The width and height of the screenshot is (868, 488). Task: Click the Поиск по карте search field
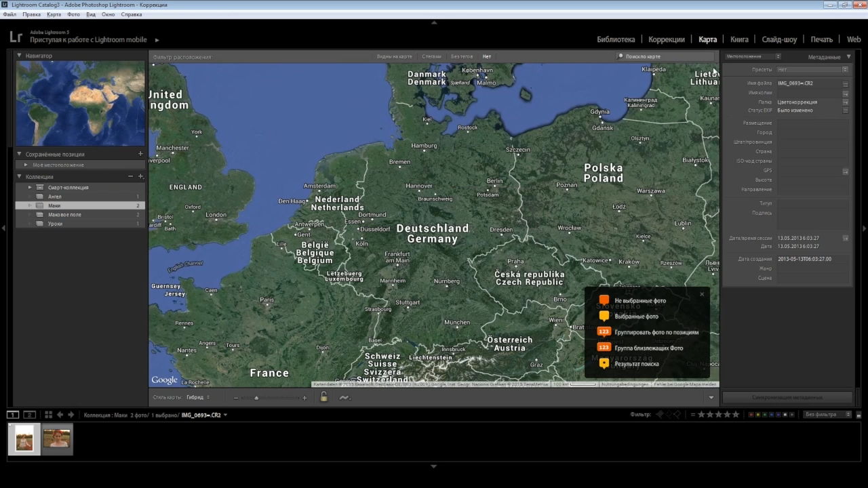pyautogui.click(x=665, y=56)
